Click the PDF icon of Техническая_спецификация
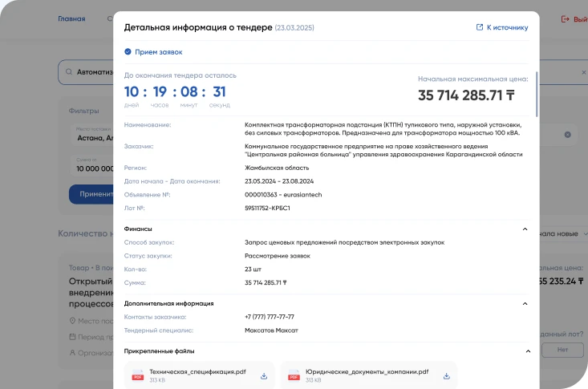588x389 pixels. [x=138, y=375]
